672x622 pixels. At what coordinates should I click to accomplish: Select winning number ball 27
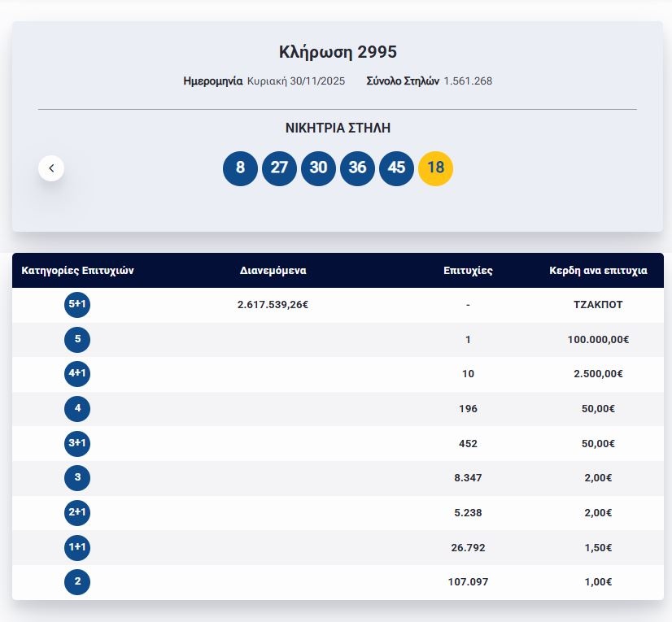pyautogui.click(x=279, y=168)
